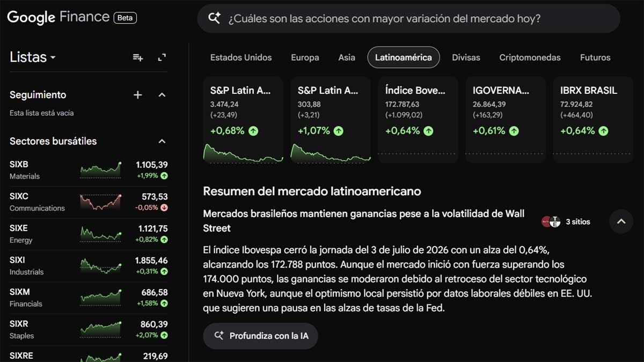Switch to the Criptomonedas tab
Image resolution: width=644 pixels, height=362 pixels.
[x=530, y=57]
